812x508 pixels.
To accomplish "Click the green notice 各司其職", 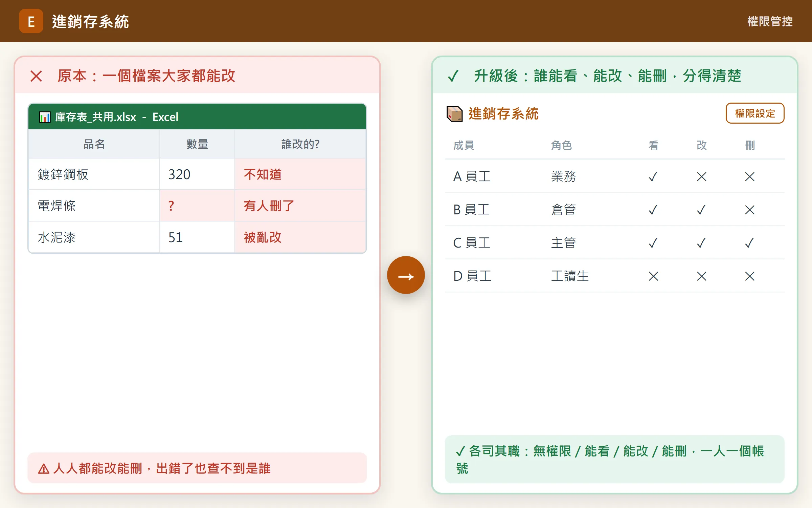I will 614,460.
